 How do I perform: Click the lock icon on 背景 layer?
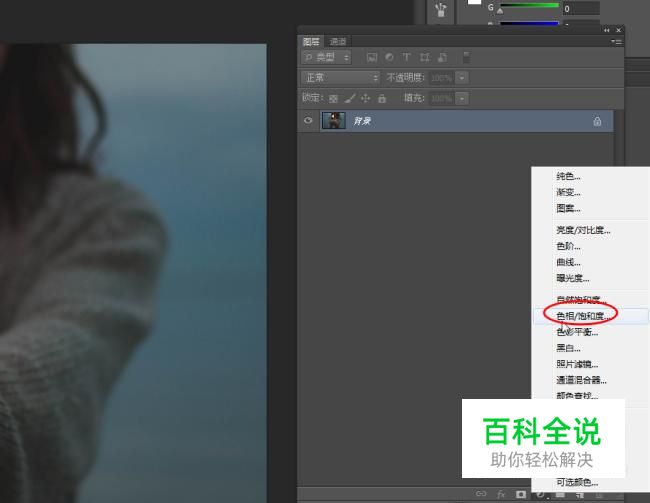point(597,121)
